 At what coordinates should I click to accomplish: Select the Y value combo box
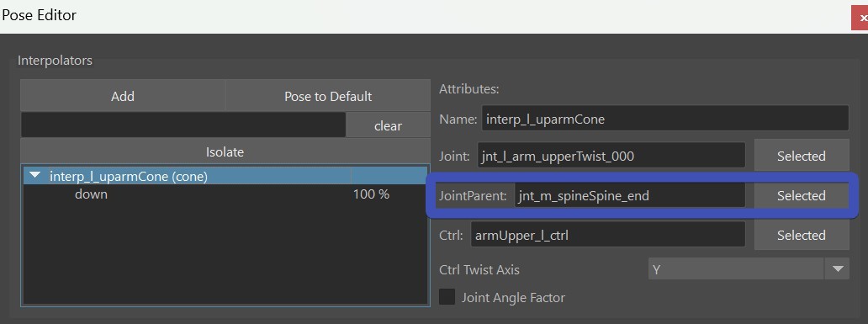pos(737,269)
